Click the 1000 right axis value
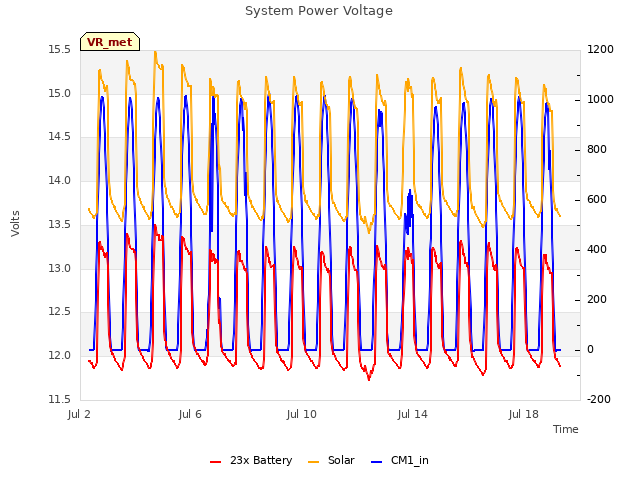The image size is (640, 480). 600,100
